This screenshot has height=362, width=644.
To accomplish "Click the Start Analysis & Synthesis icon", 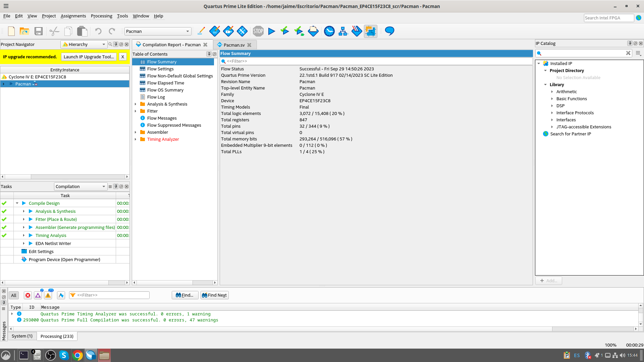I will click(x=285, y=31).
